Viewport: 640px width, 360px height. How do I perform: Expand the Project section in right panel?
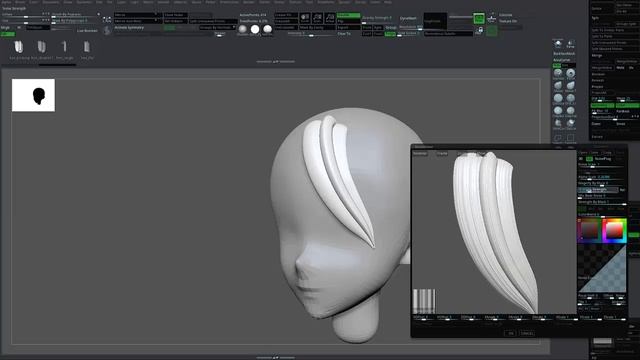coord(597,87)
